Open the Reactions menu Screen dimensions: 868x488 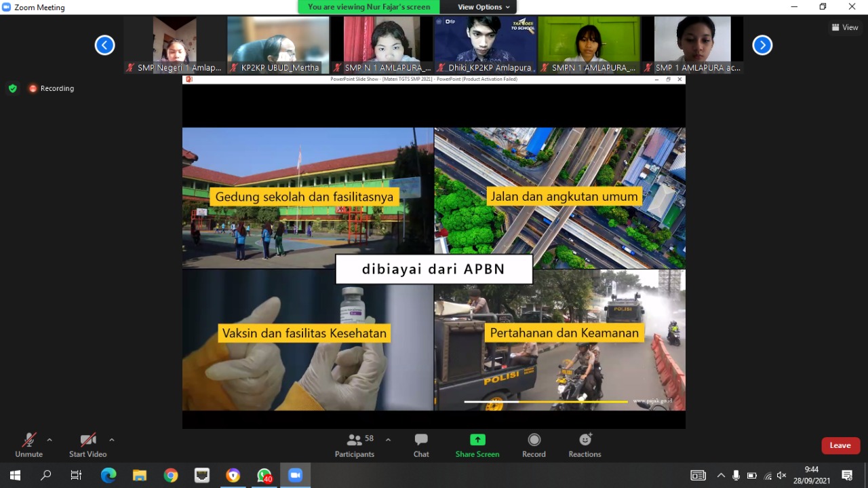(585, 445)
